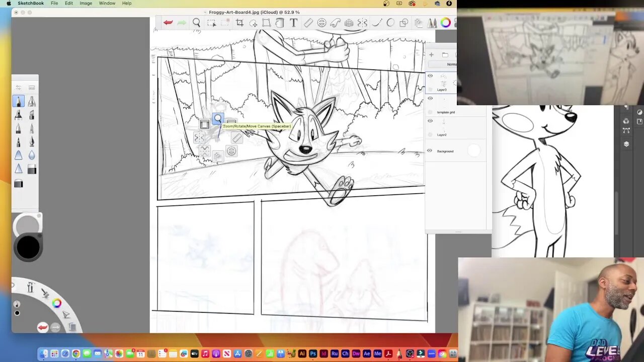Open the Window menu

pos(107,4)
